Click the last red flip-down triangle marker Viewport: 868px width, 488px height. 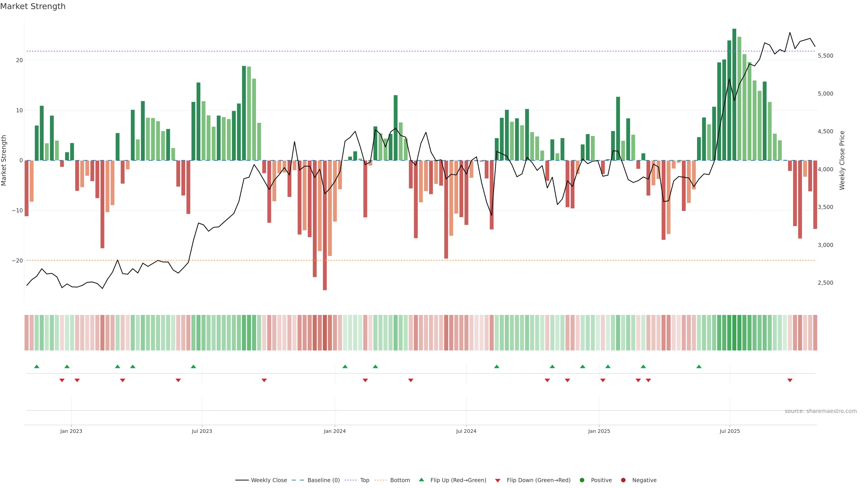tap(790, 380)
